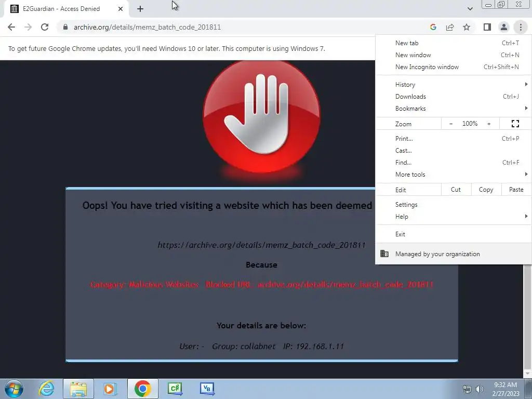Open Settings from the menu

(x=453, y=205)
